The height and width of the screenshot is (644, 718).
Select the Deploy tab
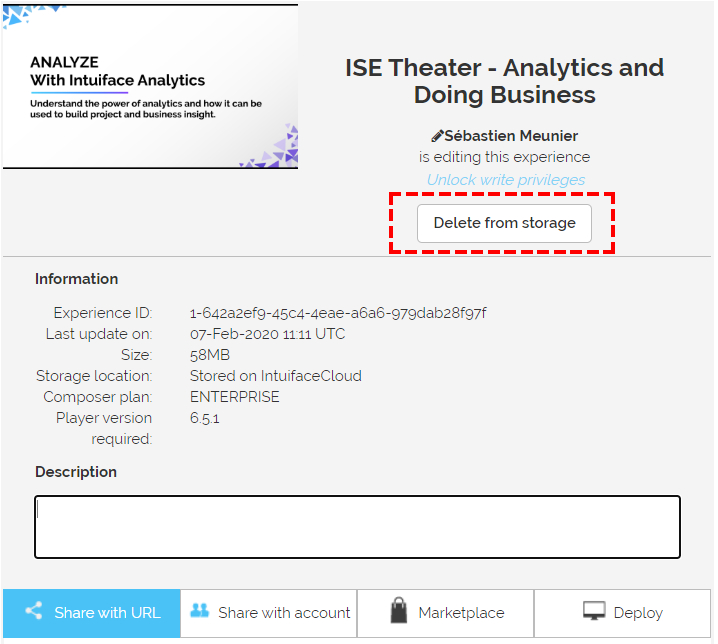point(622,613)
